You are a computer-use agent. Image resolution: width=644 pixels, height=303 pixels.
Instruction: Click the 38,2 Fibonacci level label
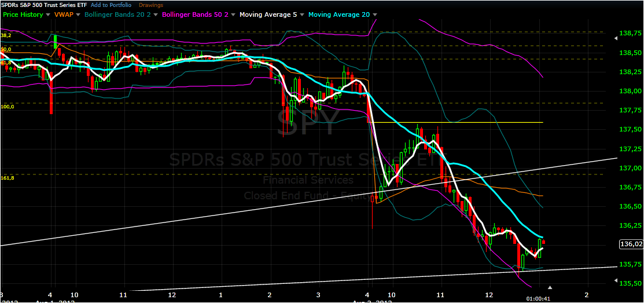click(6, 36)
